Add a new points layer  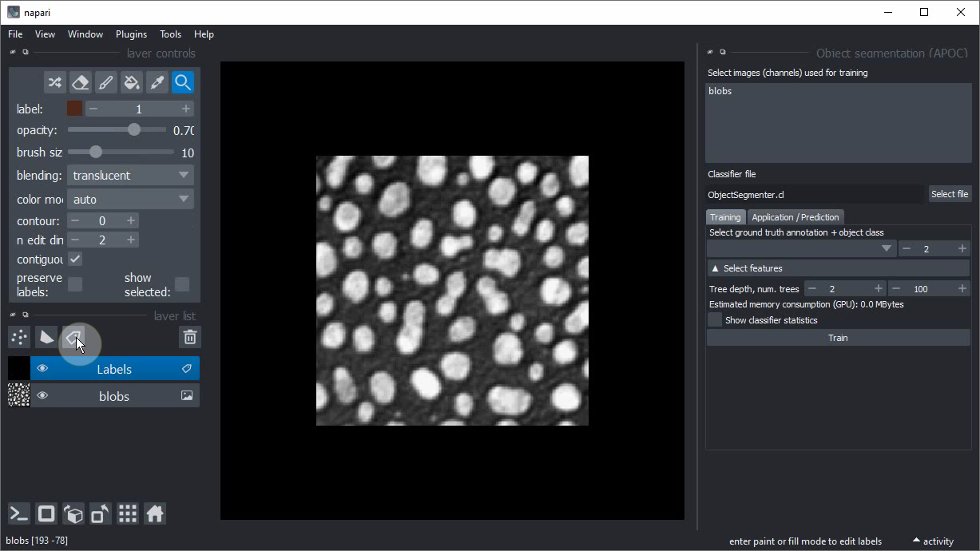coord(19,338)
